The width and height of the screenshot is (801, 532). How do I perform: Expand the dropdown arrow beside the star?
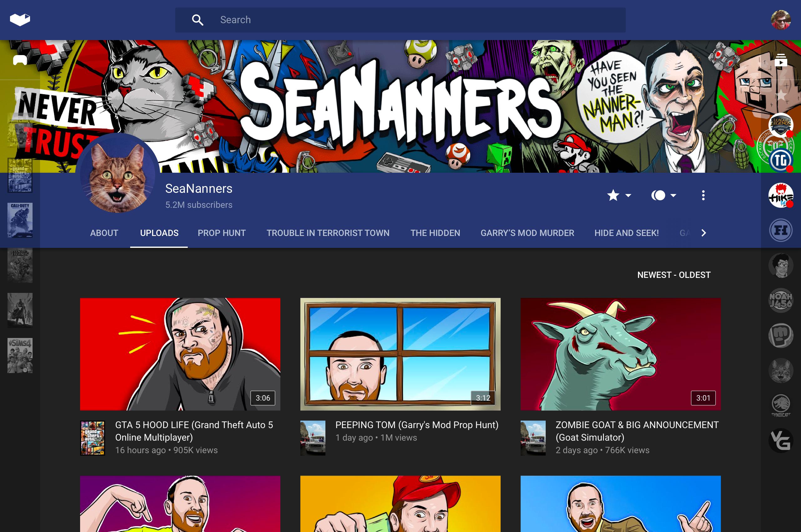pos(628,195)
